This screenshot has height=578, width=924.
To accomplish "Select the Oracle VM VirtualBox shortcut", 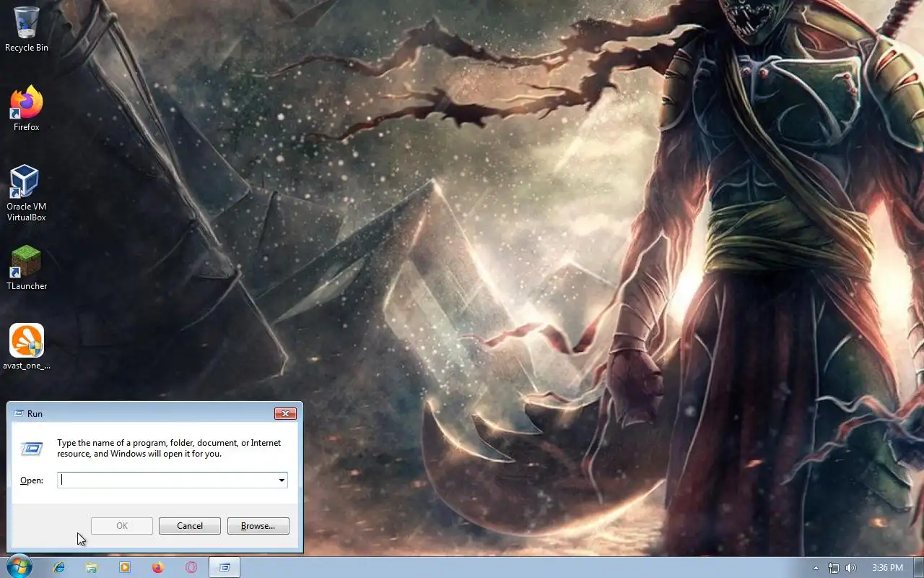I will pyautogui.click(x=27, y=193).
